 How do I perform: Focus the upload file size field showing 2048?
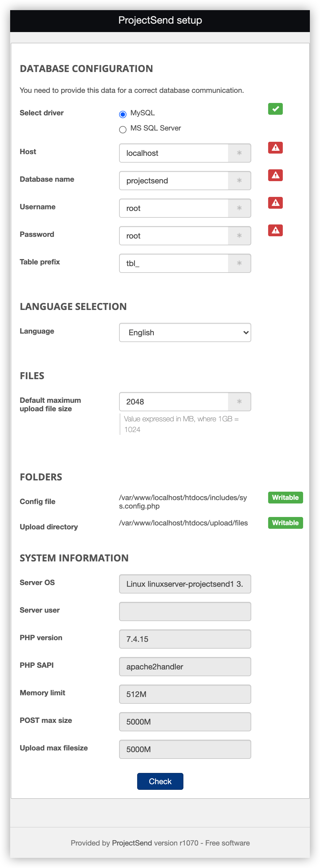click(x=174, y=402)
